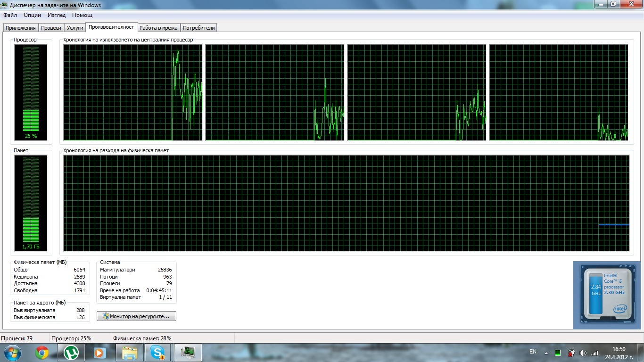
Task: Click the Манипулатори value 26836
Action: click(x=165, y=270)
